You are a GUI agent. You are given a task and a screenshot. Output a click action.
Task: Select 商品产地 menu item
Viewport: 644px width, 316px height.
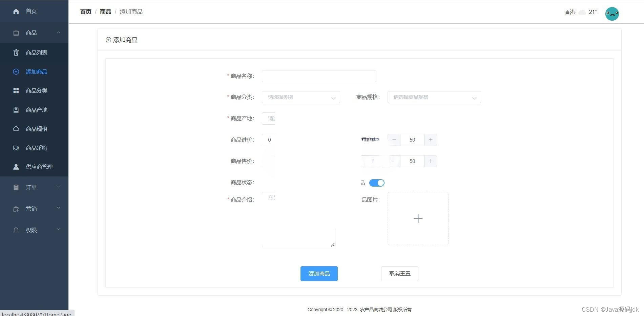[34, 110]
